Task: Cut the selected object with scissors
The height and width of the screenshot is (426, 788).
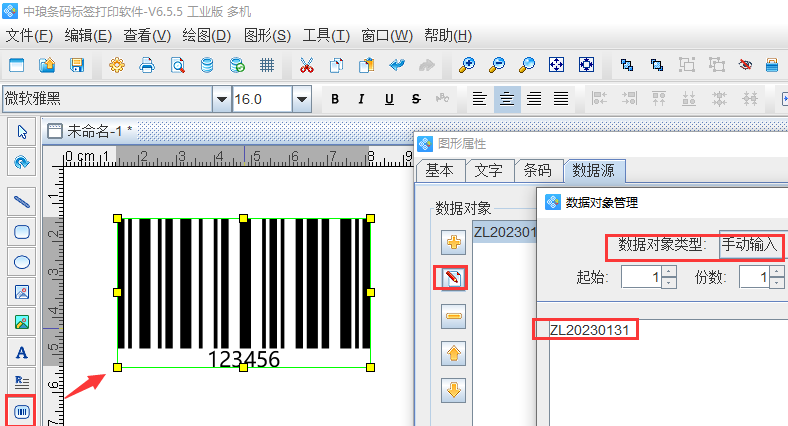Action: 307,65
